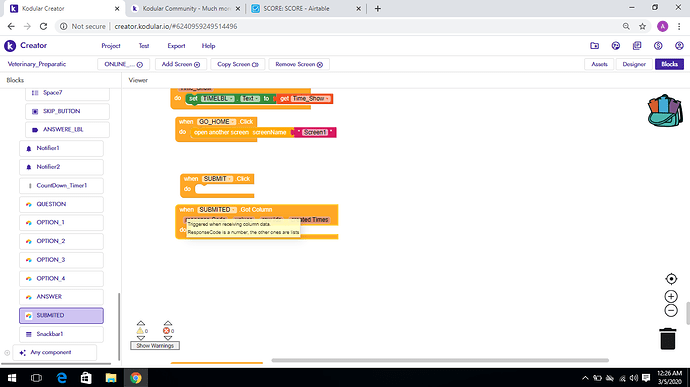Bookmark this page with the star

pyautogui.click(x=642, y=26)
